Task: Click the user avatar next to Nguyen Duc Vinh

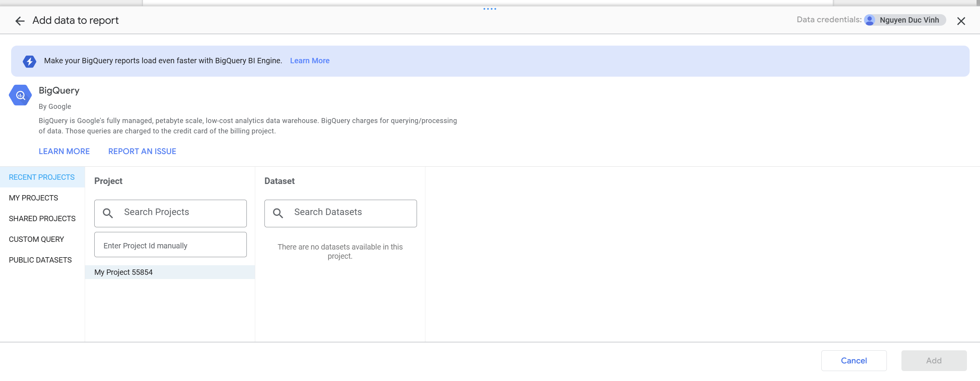Action: [870, 20]
